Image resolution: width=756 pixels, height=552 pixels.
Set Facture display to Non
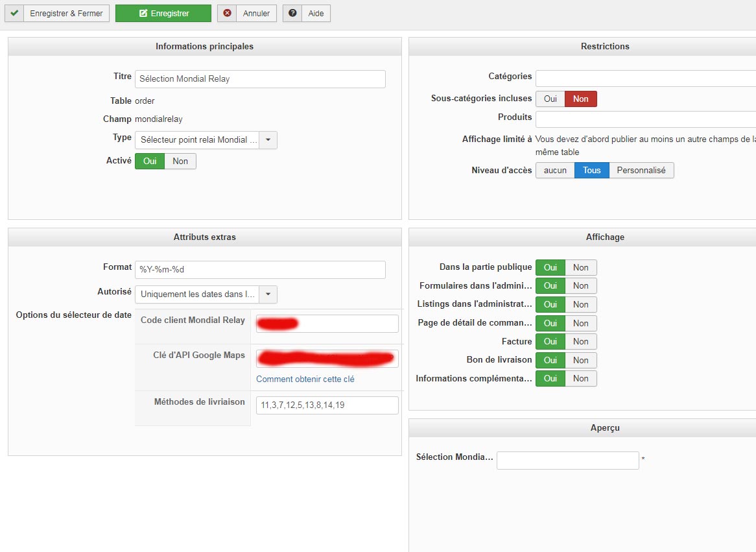click(580, 342)
